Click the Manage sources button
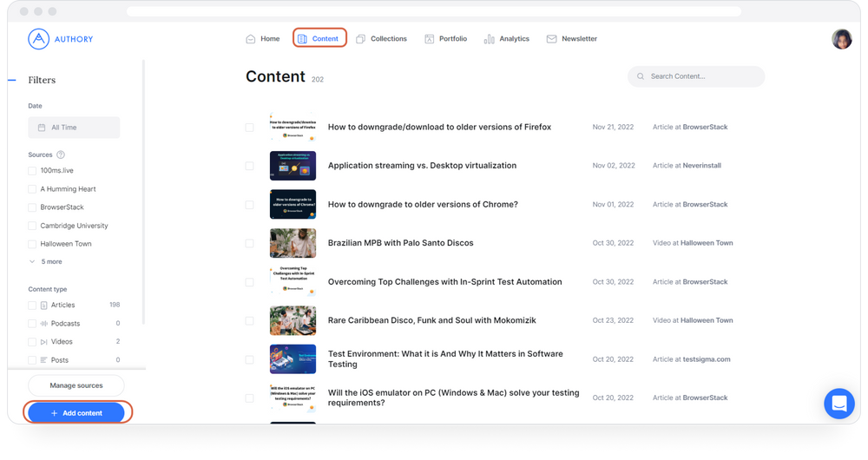Image resolution: width=868 pixels, height=460 pixels. (x=76, y=385)
